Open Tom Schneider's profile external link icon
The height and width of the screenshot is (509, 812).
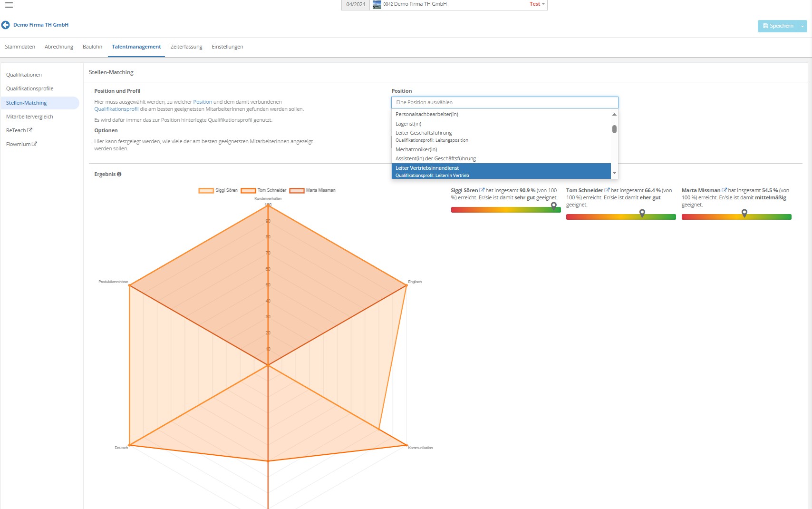607,190
